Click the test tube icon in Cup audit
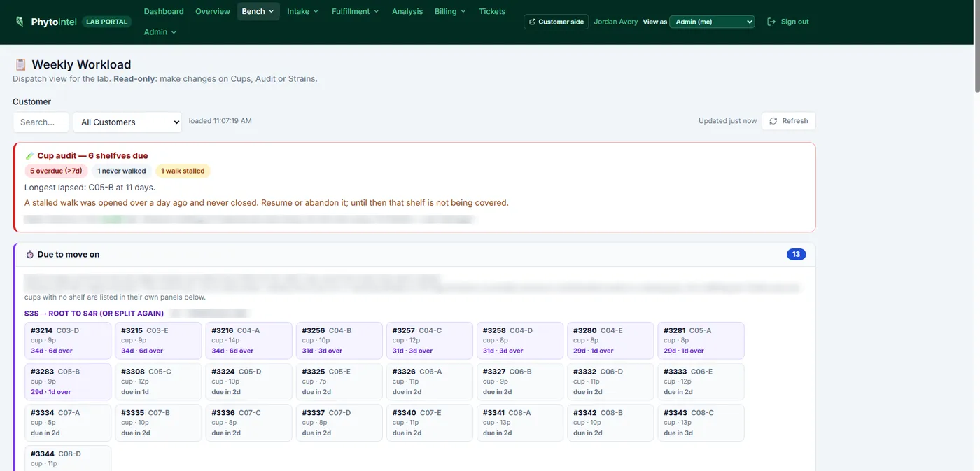The width and height of the screenshot is (980, 471). (x=29, y=155)
